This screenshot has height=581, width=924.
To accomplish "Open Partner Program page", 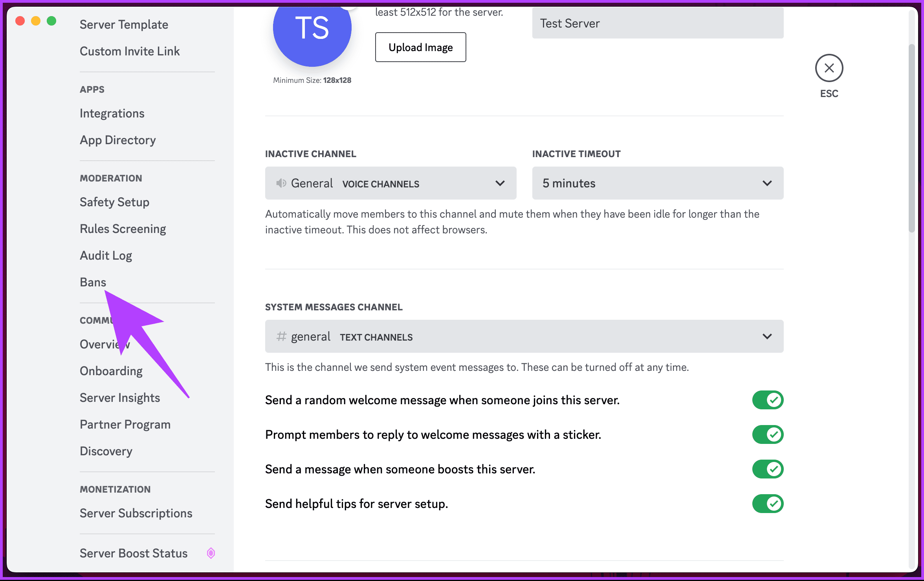I will (x=125, y=424).
